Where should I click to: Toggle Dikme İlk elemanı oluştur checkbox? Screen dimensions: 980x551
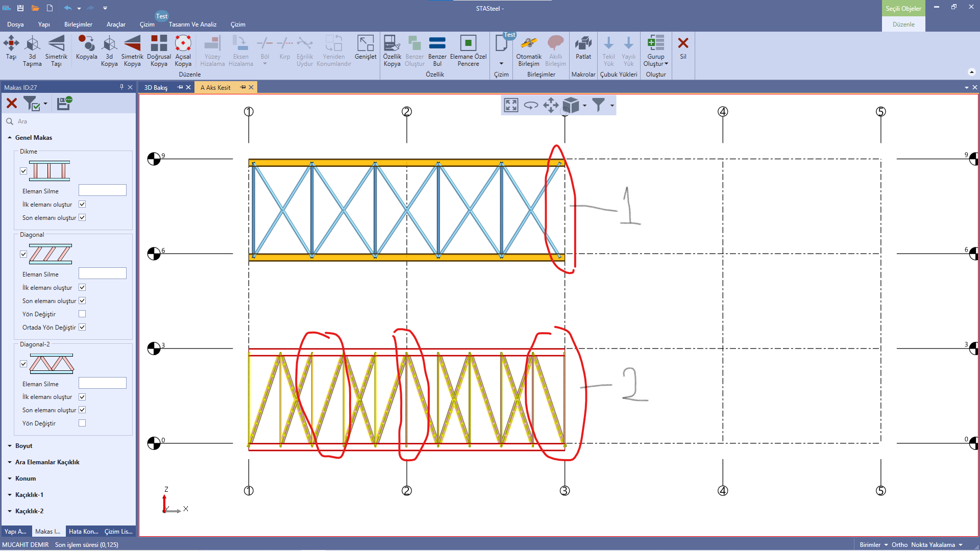click(82, 204)
